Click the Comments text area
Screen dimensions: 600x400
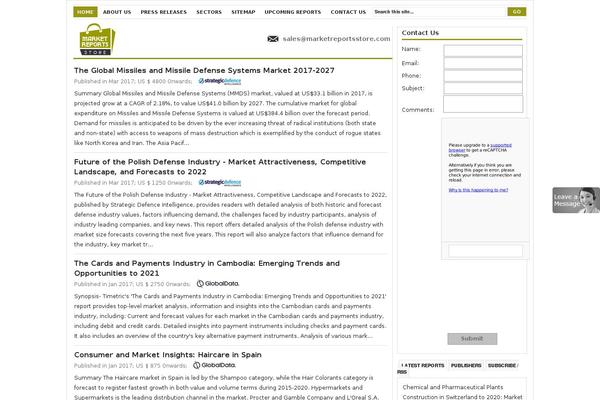tap(483, 104)
